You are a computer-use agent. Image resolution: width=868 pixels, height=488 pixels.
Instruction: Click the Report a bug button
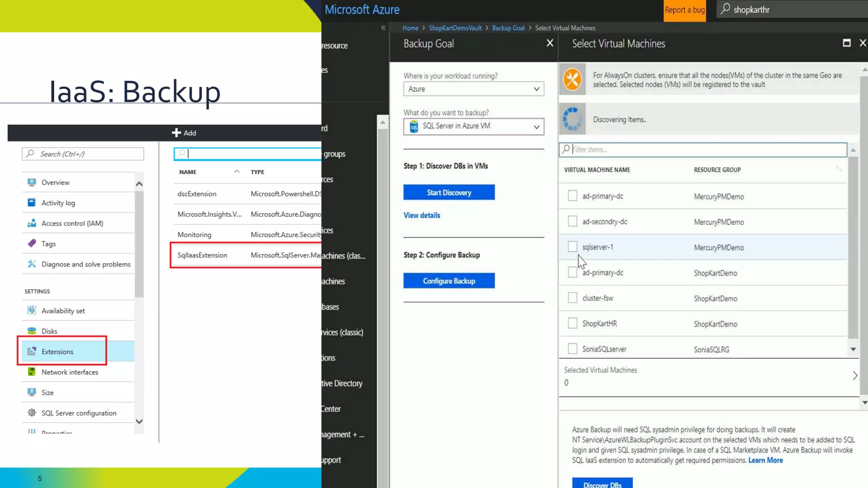pos(684,10)
